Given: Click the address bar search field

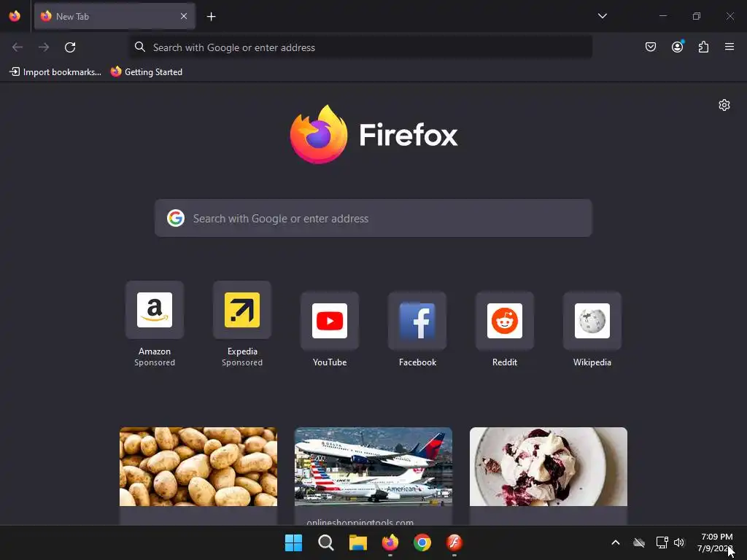Looking at the screenshot, I should tap(360, 47).
